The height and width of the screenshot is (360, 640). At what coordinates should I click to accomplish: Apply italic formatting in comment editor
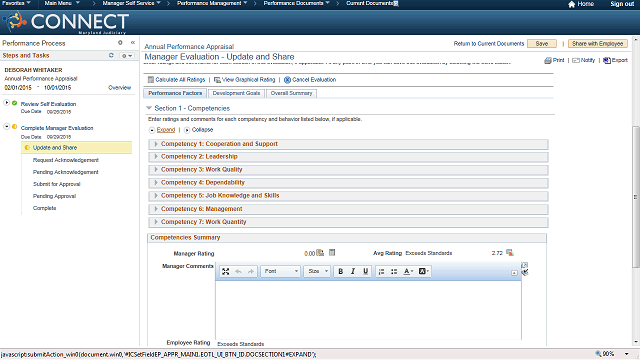(x=353, y=271)
